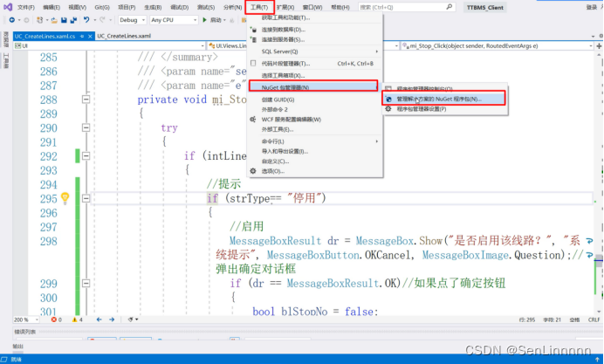Viewport: 604px width, 364px height.
Task: Click the Save All toolbar icon
Action: [73, 19]
